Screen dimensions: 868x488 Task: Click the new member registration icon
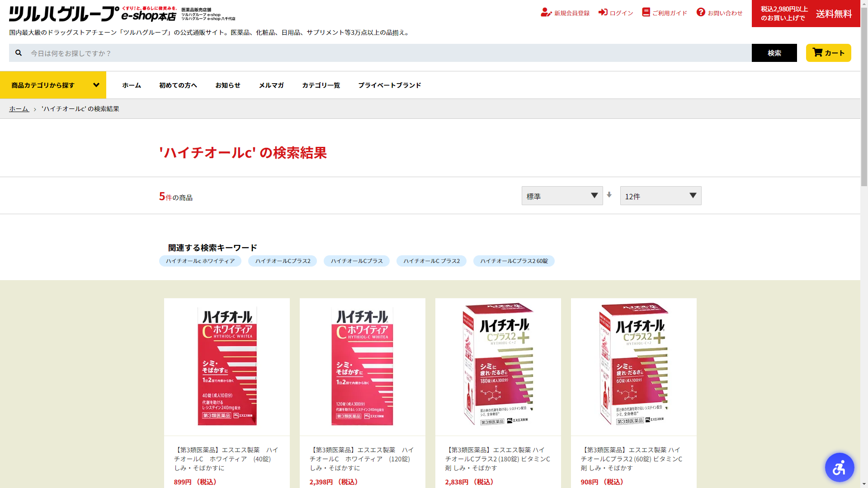click(x=546, y=13)
